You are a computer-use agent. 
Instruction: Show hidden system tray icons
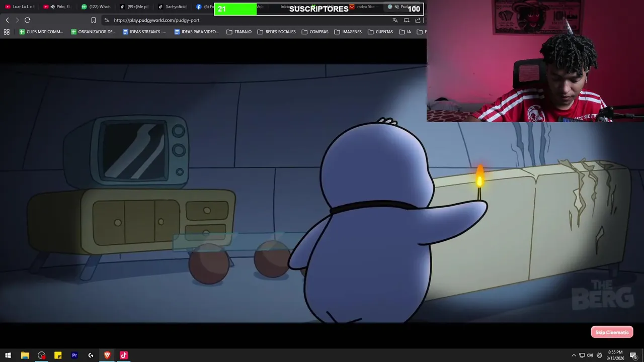coord(574,355)
